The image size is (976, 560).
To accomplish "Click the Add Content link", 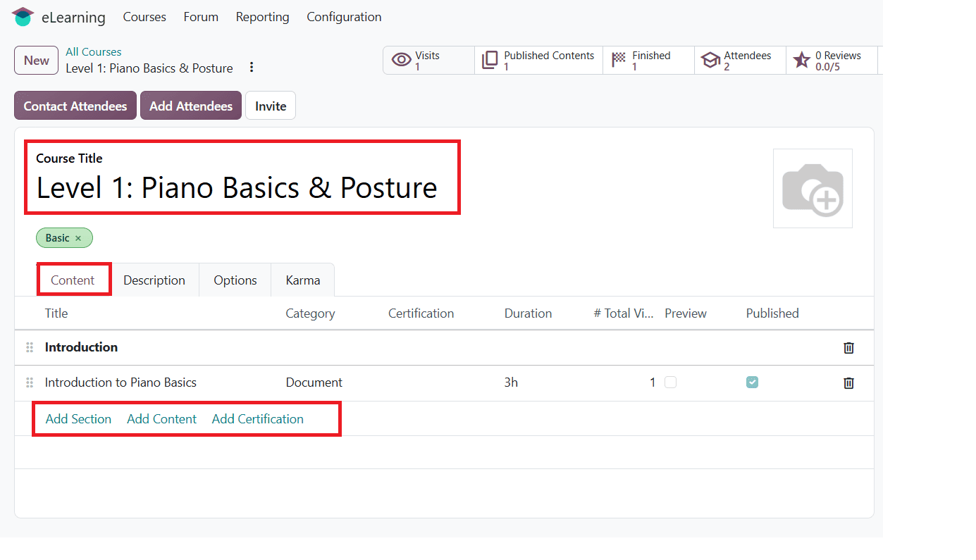I will [162, 419].
